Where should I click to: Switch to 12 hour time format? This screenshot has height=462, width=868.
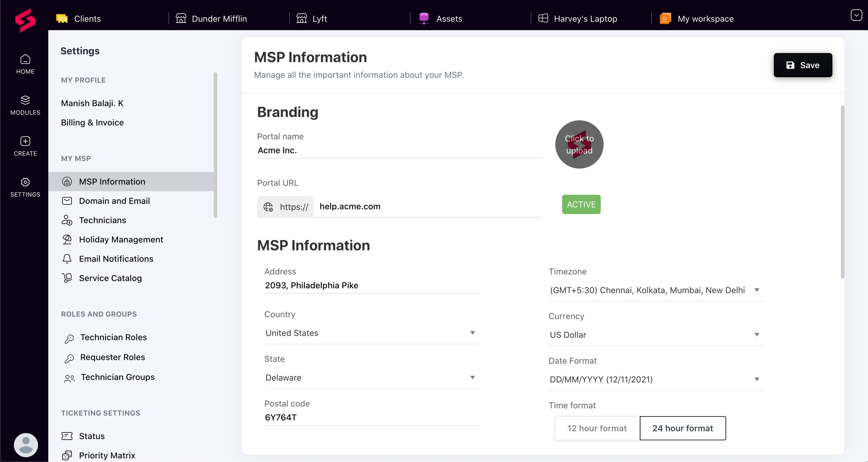click(x=597, y=428)
